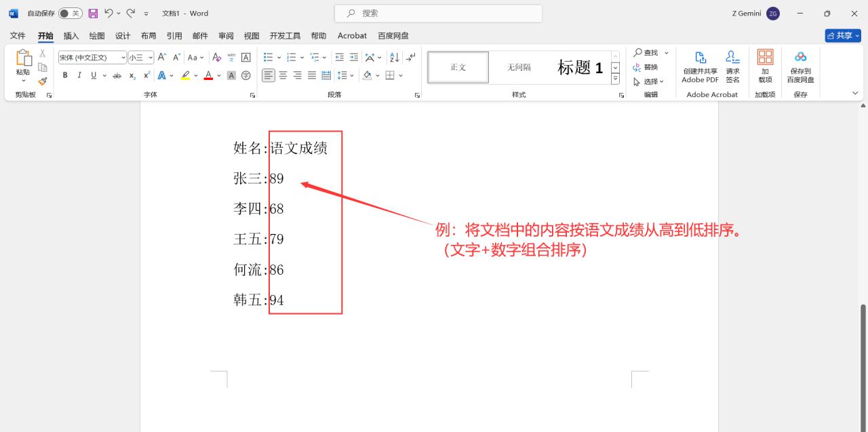
Task: Select the Format Painter brush icon
Action: [42, 81]
